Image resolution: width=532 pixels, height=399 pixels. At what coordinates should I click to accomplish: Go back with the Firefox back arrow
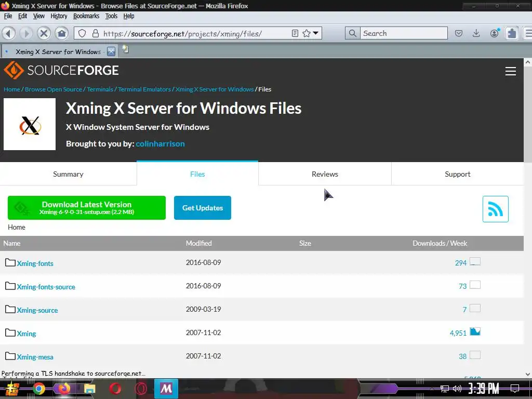(x=9, y=33)
